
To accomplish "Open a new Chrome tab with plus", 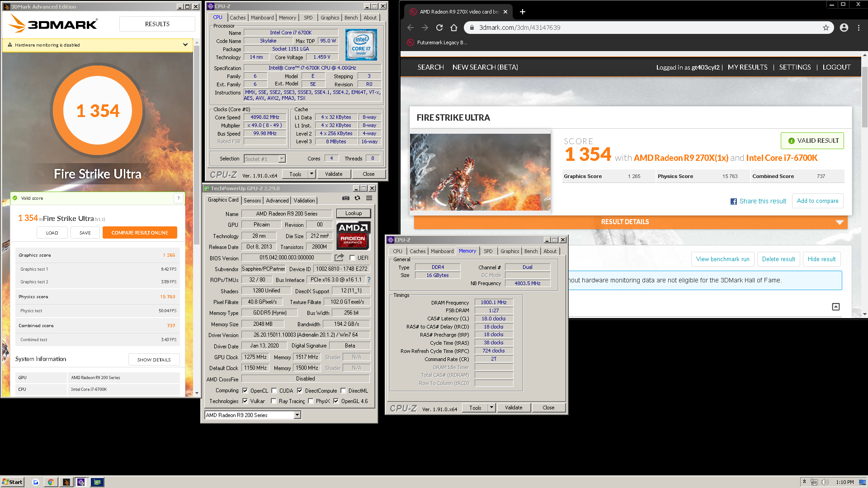I will (523, 12).
